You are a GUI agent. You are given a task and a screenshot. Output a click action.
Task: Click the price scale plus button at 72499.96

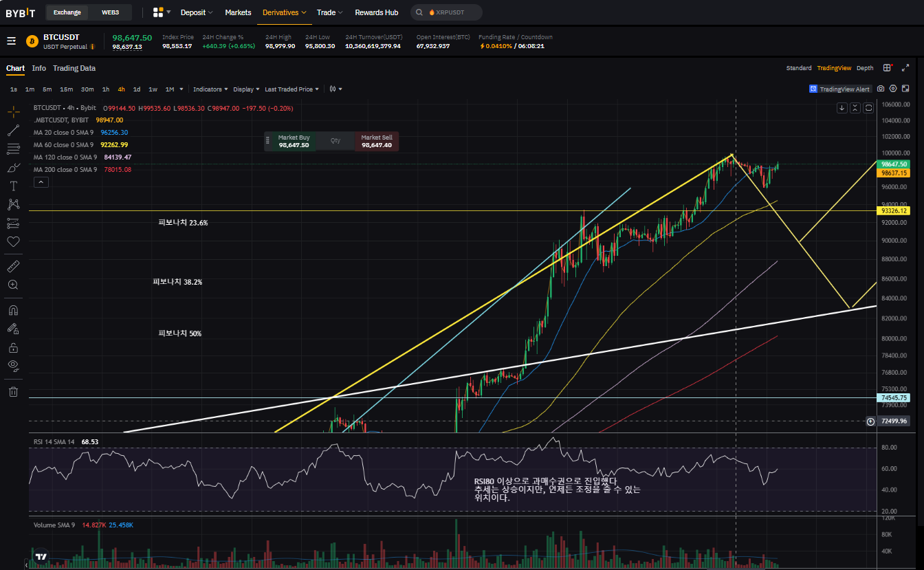pyautogui.click(x=871, y=421)
